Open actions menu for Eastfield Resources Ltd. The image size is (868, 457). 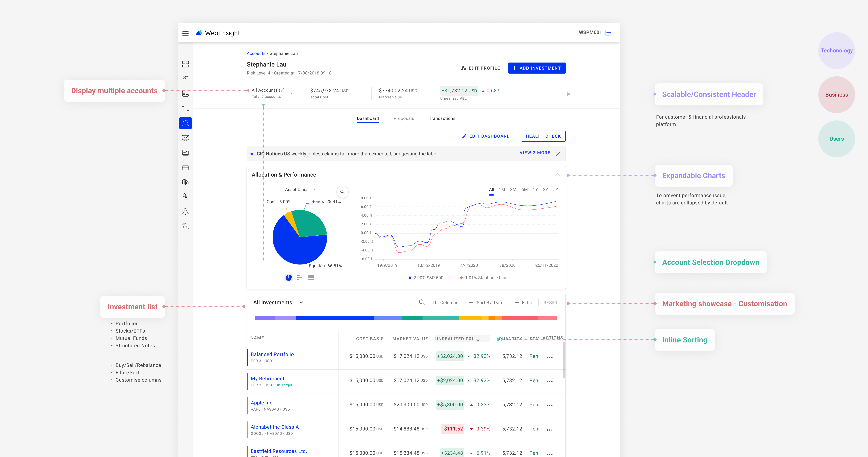(x=550, y=454)
